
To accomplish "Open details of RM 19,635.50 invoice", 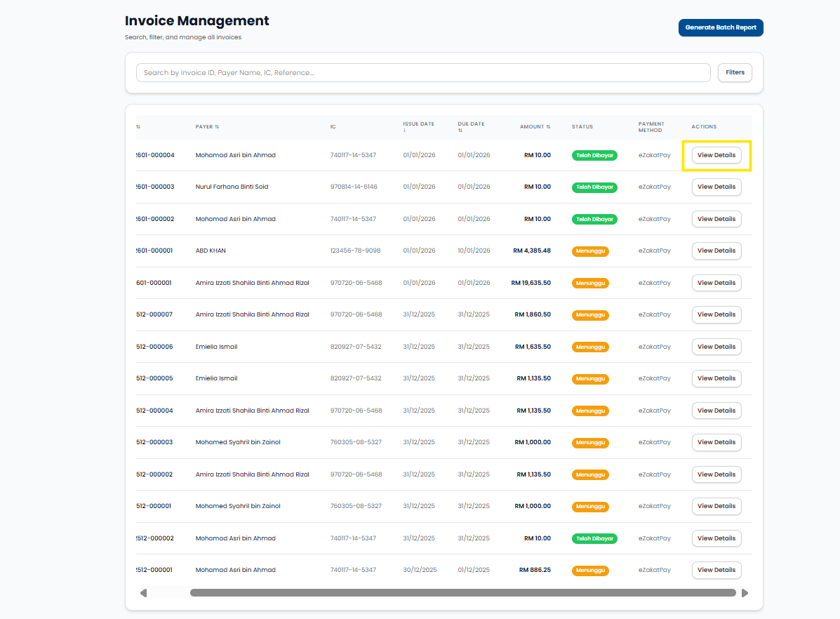I will 716,283.
